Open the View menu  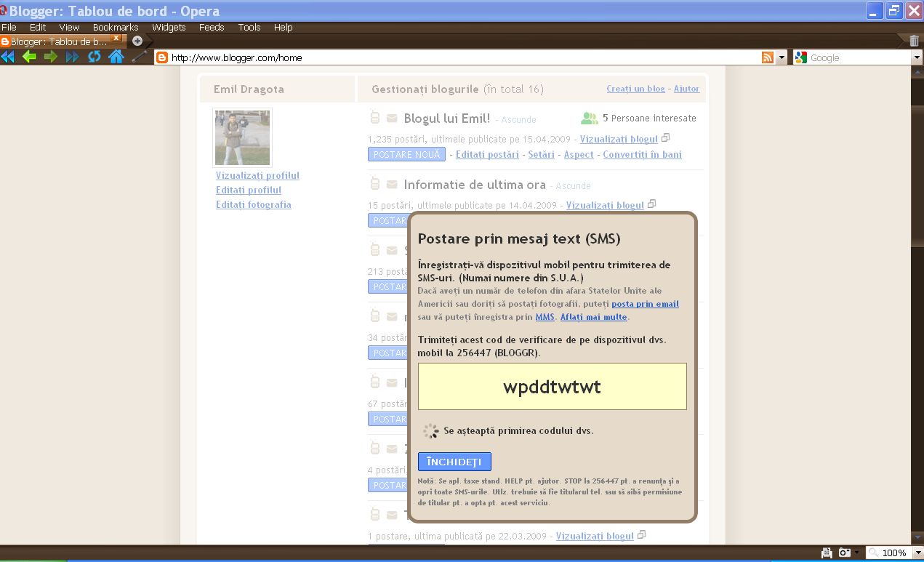[x=69, y=27]
